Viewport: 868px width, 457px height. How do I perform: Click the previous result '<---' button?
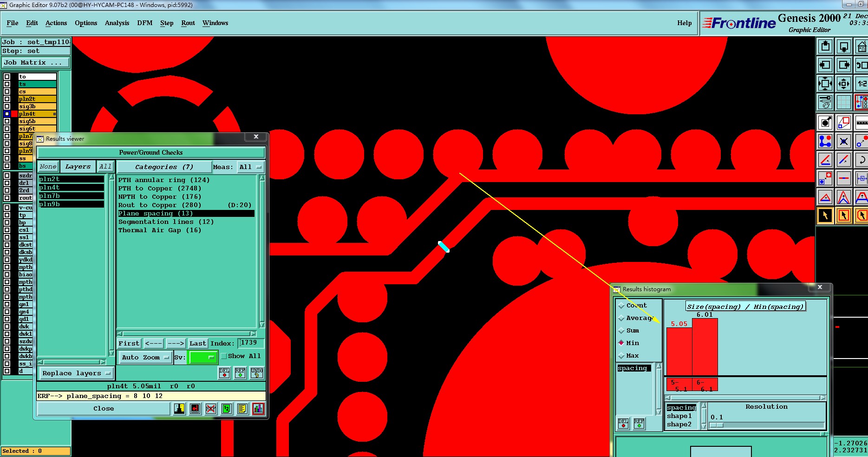pyautogui.click(x=153, y=343)
